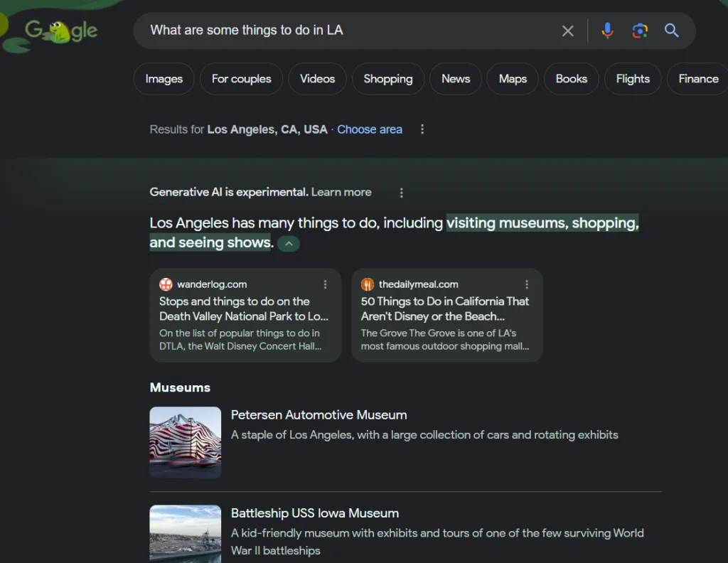
Task: Open the Battleship USS Iowa Museum result
Action: [315, 513]
